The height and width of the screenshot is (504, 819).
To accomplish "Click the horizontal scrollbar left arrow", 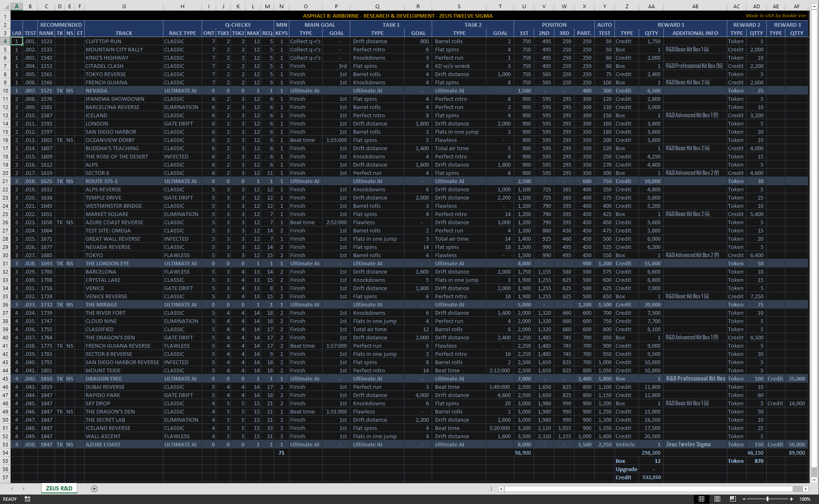I will [501, 489].
